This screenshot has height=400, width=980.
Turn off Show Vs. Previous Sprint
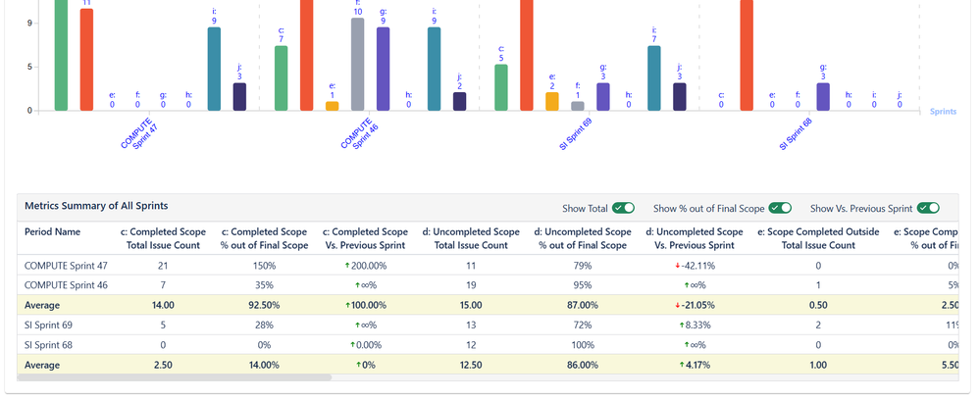point(927,208)
